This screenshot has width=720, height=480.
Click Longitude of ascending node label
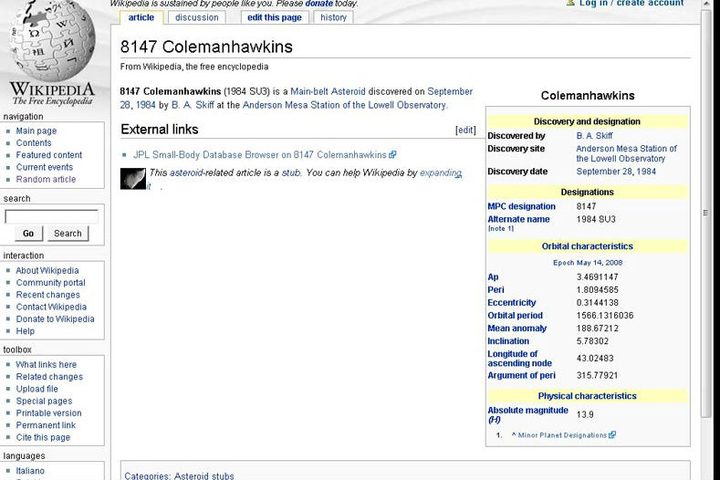(519, 358)
